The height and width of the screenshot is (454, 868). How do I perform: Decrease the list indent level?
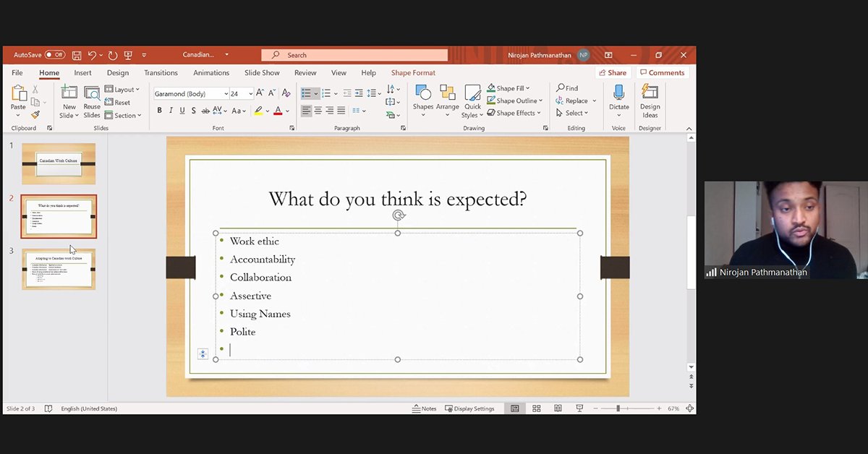[347, 93]
